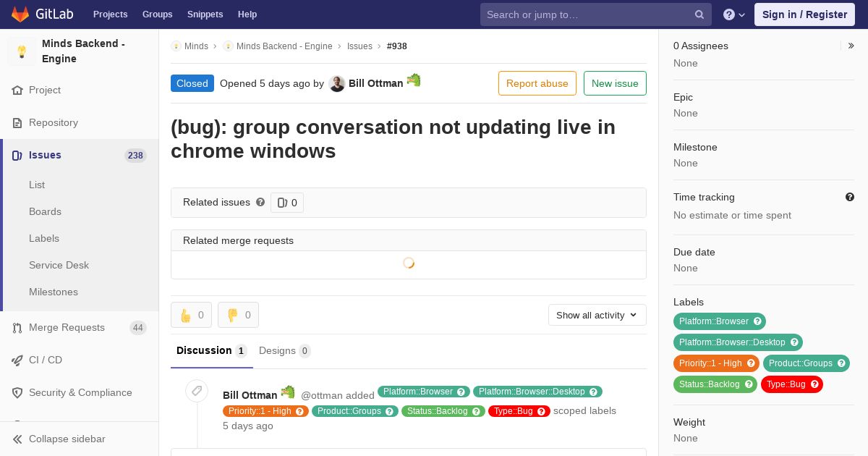The width and height of the screenshot is (868, 456).
Task: Click the related issues count badge
Action: pos(287,203)
